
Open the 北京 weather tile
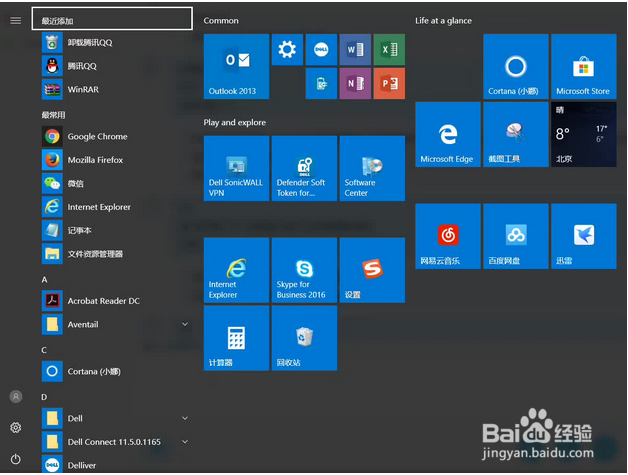(x=584, y=135)
